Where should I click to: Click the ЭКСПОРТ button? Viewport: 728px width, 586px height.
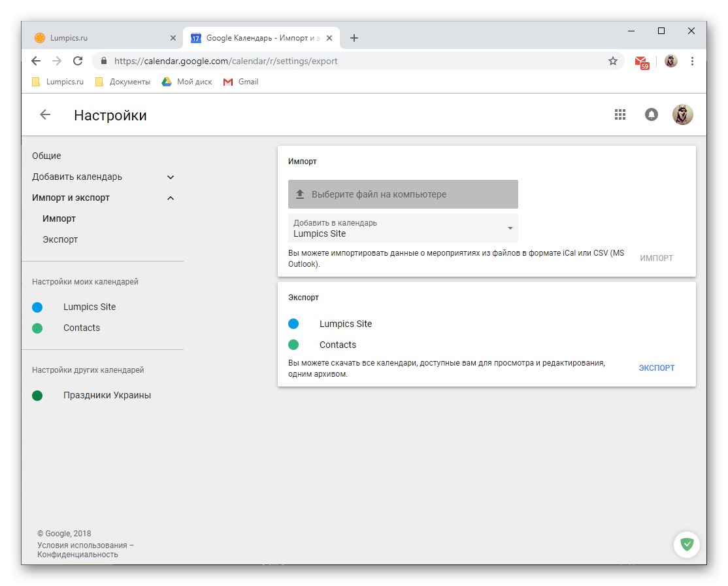click(655, 368)
